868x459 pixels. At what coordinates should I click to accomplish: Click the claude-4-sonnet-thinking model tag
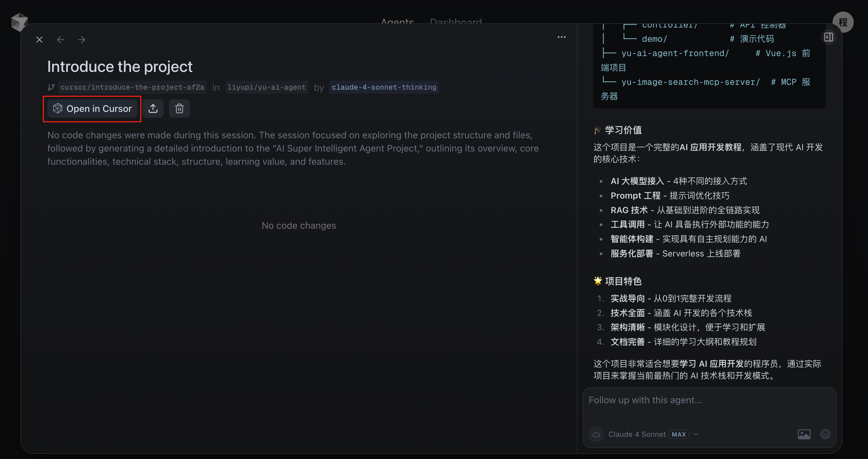(x=384, y=87)
